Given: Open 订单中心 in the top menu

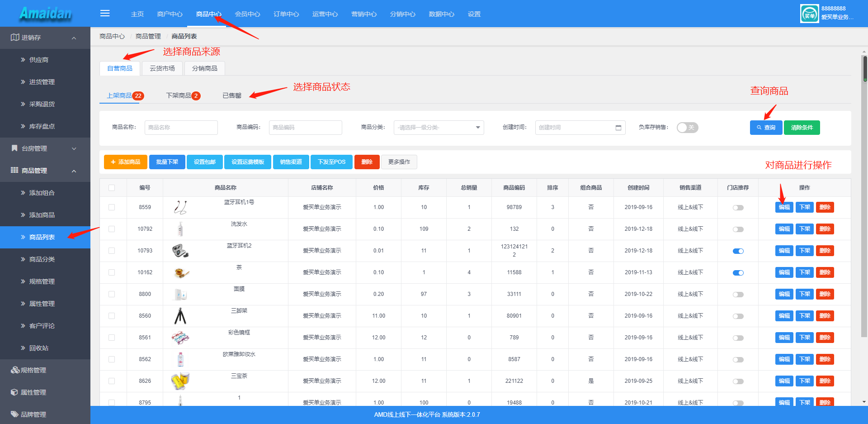Looking at the screenshot, I should [x=286, y=14].
